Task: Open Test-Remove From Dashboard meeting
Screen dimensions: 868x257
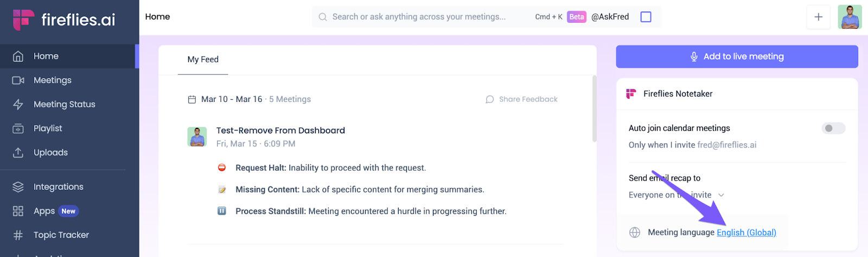Action: click(x=280, y=131)
